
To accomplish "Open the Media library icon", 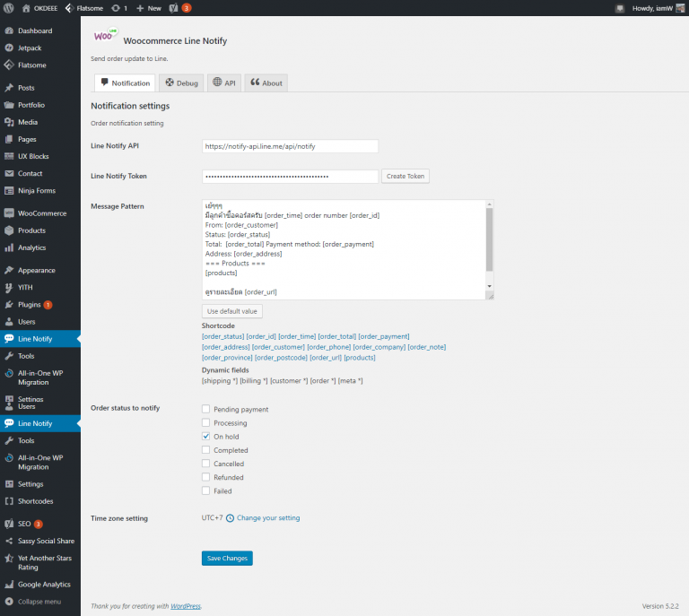I will coord(9,122).
